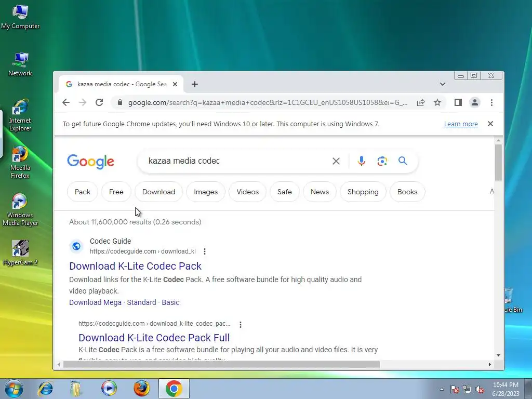Open the Standard sublink
The image size is (532, 399).
141,302
